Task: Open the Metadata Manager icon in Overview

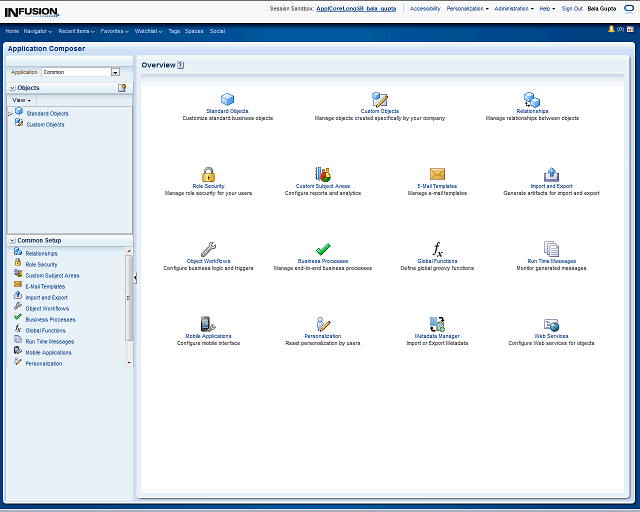Action: (437, 324)
